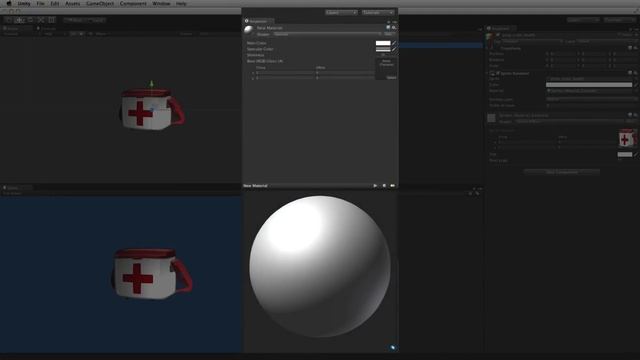Image resolution: width=640 pixels, height=360 pixels.
Task: Open the Sorting Layer dropdown
Action: coord(591,99)
